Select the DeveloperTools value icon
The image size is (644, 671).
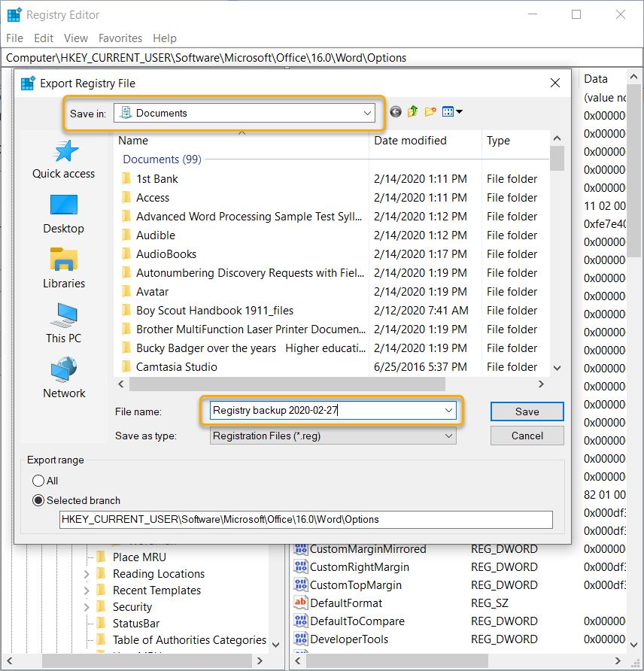(300, 639)
